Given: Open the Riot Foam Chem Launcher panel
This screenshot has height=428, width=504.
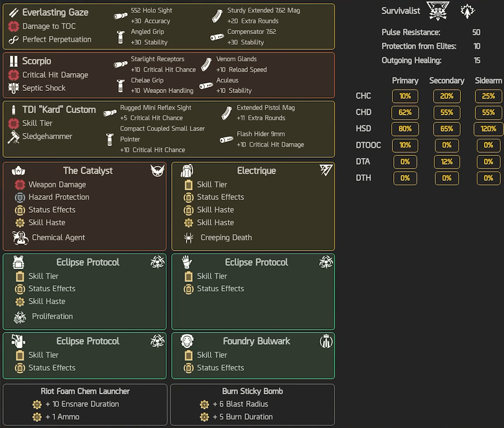Looking at the screenshot, I should point(85,405).
